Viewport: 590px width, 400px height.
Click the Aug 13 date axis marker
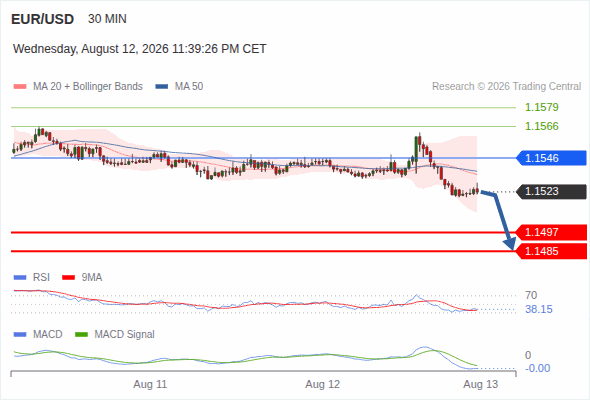[x=481, y=384]
